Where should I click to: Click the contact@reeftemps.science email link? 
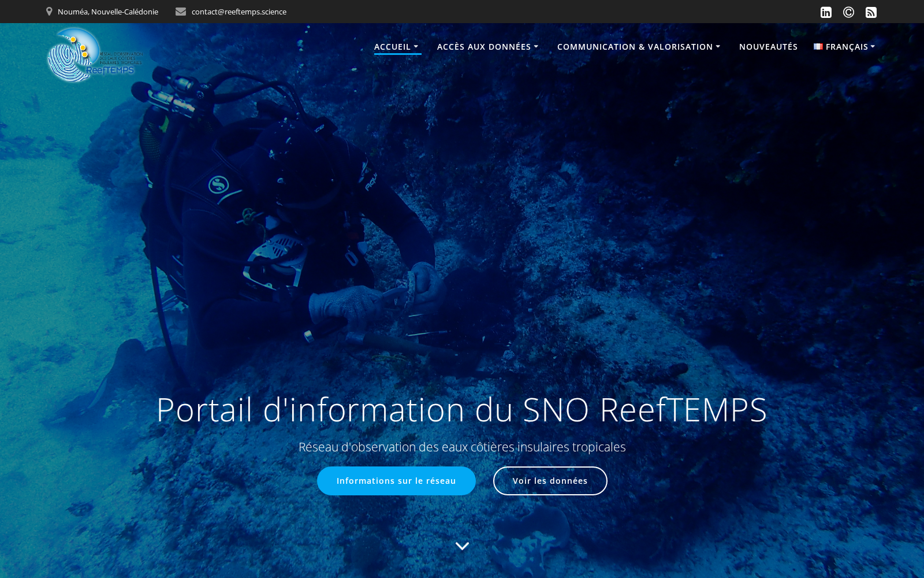click(239, 12)
